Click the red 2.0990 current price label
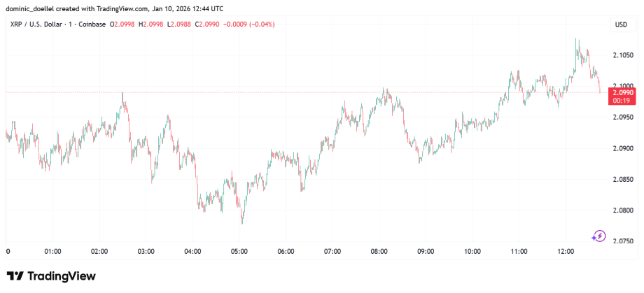This screenshot has width=644, height=293. [622, 92]
